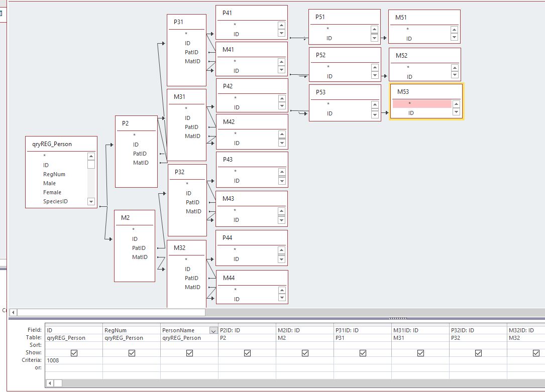545x392 pixels.
Task: Click scroll-down arrow in P43 table box
Action: [x=282, y=181]
